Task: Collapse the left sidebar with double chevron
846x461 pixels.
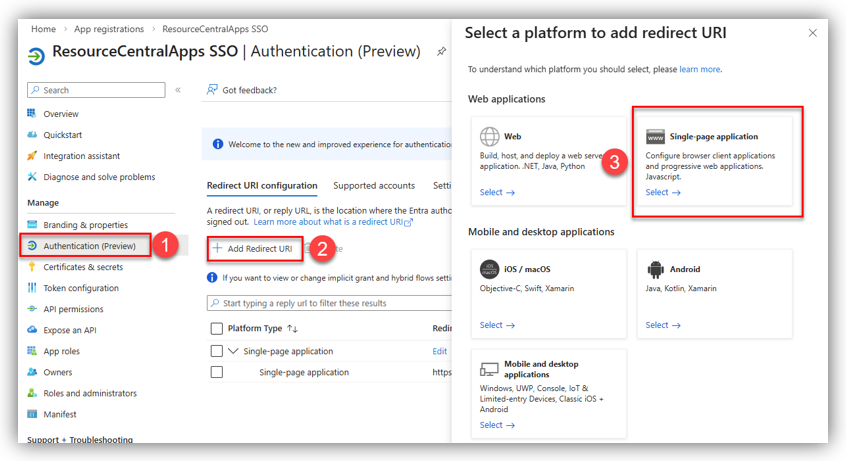Action: tap(178, 90)
